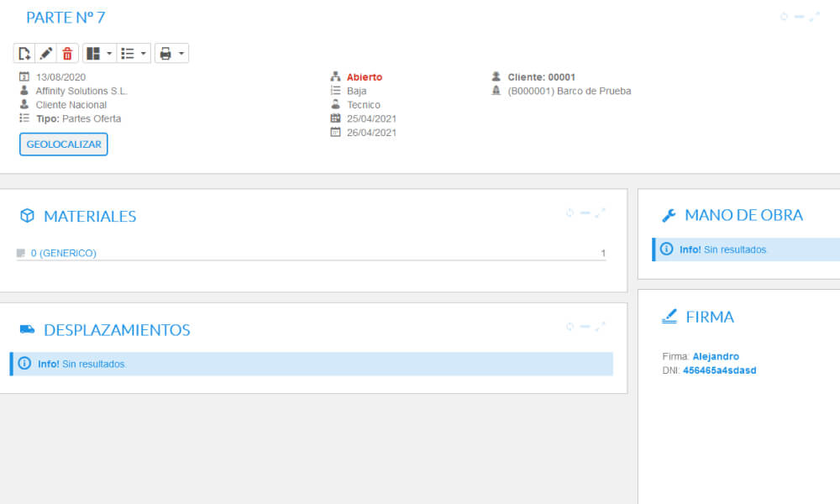
Task: Click the info icon in Mano de Obra alert
Action: (x=666, y=249)
